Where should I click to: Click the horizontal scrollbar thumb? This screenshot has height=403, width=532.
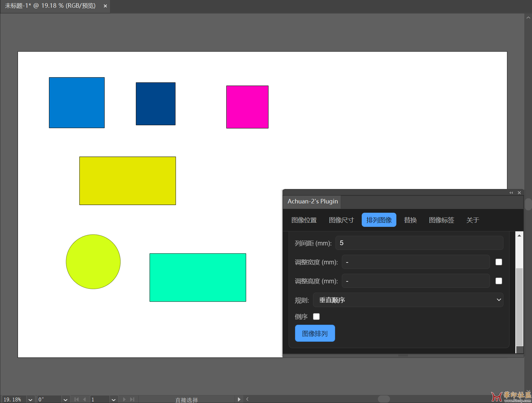point(384,399)
